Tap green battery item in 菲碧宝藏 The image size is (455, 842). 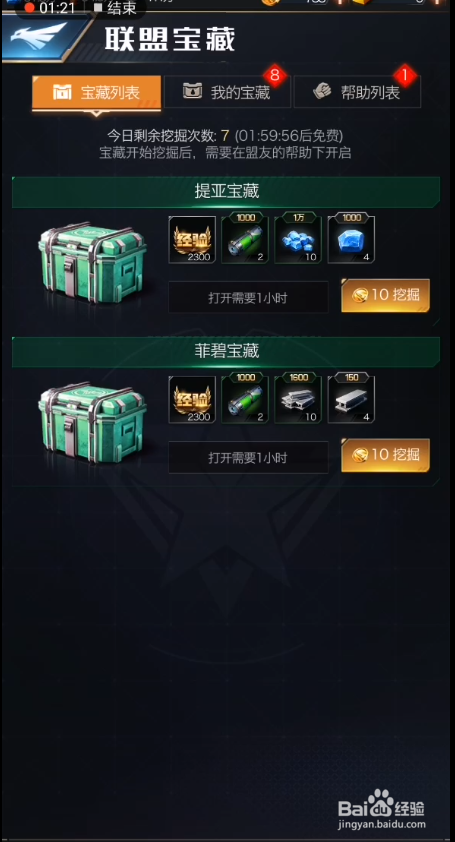pyautogui.click(x=245, y=398)
